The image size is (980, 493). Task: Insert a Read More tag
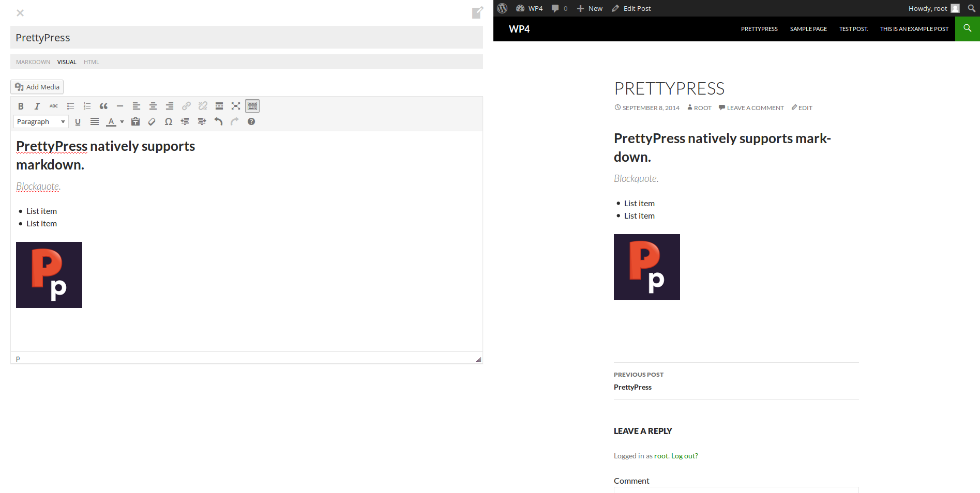tap(219, 106)
